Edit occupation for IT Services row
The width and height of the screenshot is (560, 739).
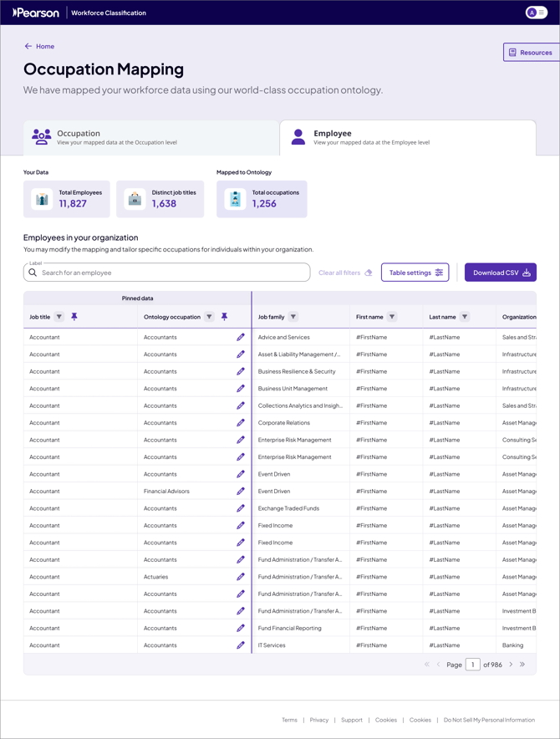click(241, 645)
